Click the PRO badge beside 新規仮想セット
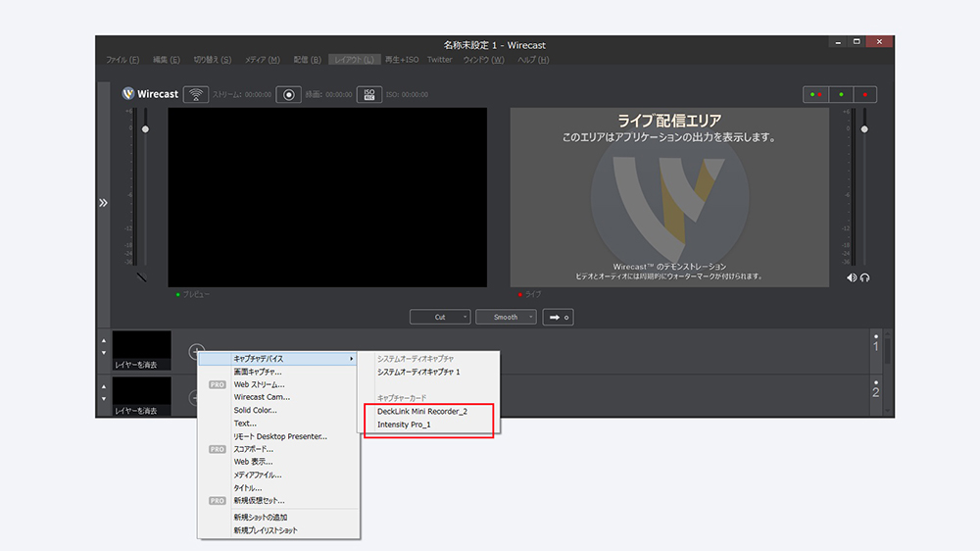This screenshot has width=980, height=551. (217, 500)
